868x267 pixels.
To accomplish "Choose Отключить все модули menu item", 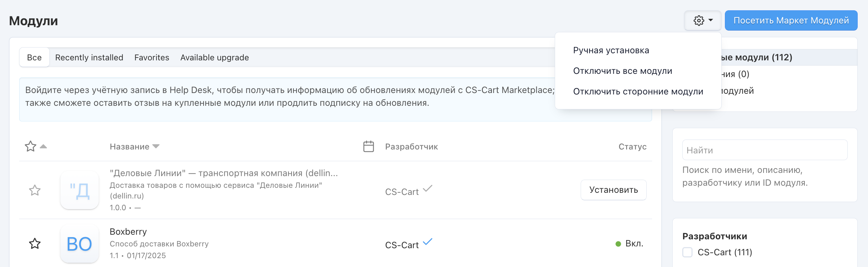I will point(622,71).
